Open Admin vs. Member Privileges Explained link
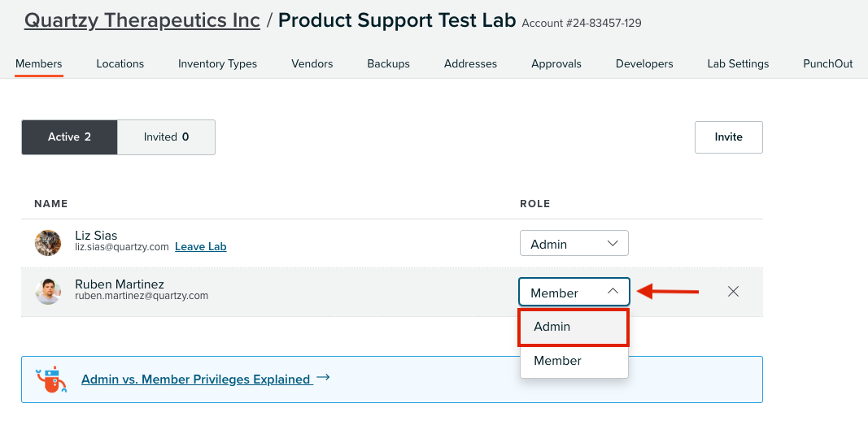The height and width of the screenshot is (425, 868). coord(195,379)
